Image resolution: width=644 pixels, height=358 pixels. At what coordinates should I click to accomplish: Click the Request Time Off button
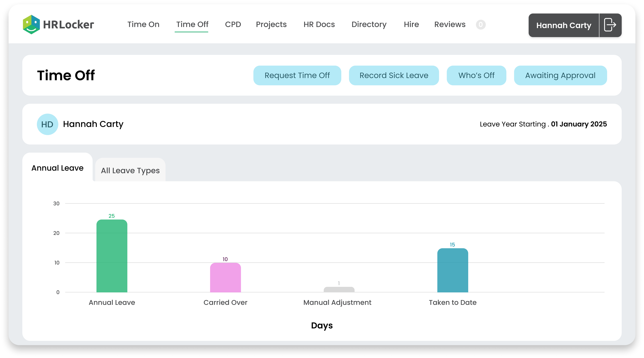[297, 75]
